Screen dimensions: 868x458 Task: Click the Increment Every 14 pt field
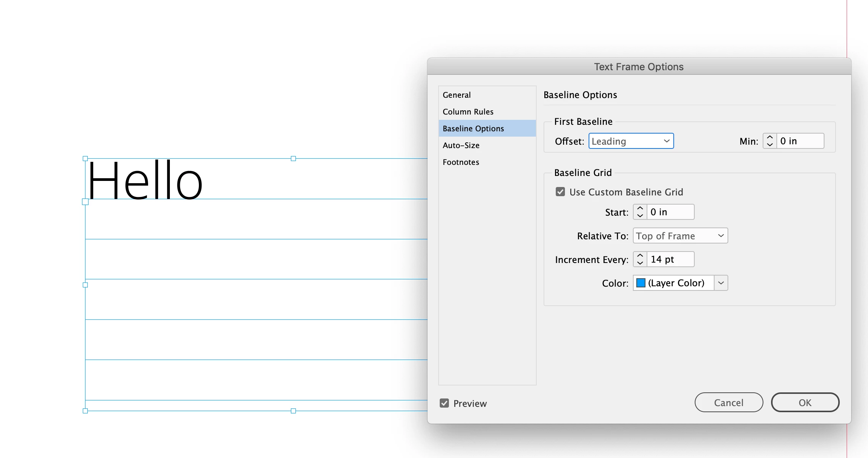[x=670, y=260]
